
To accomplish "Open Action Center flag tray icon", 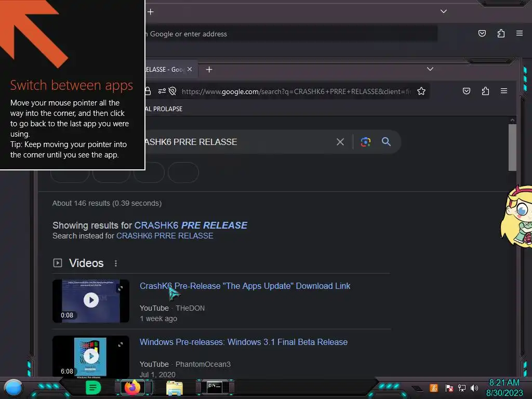I will [449, 388].
